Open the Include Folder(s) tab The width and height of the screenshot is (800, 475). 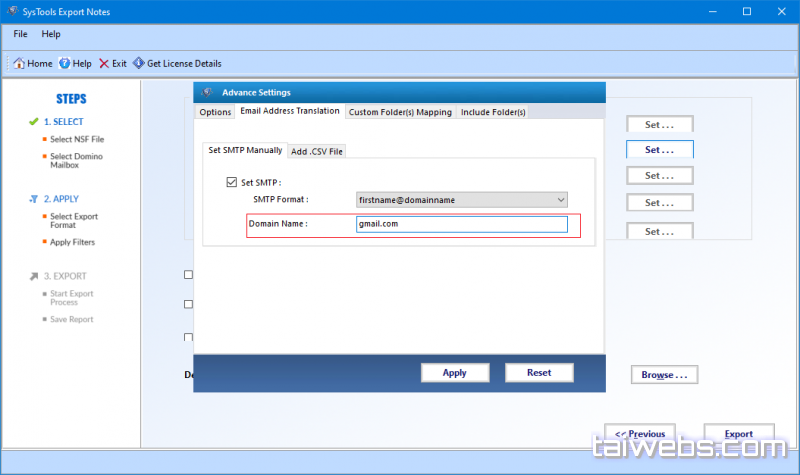493,112
